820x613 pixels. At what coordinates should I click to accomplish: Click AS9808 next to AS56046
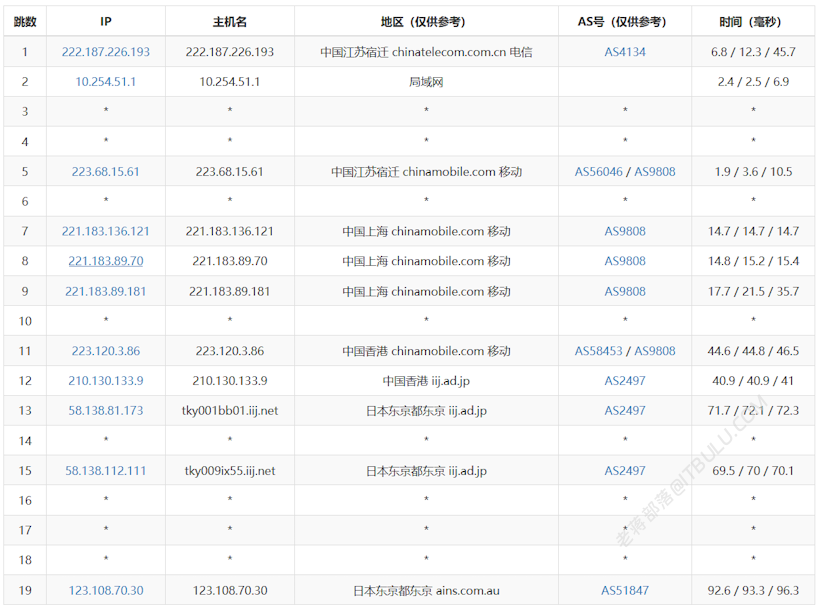click(655, 172)
